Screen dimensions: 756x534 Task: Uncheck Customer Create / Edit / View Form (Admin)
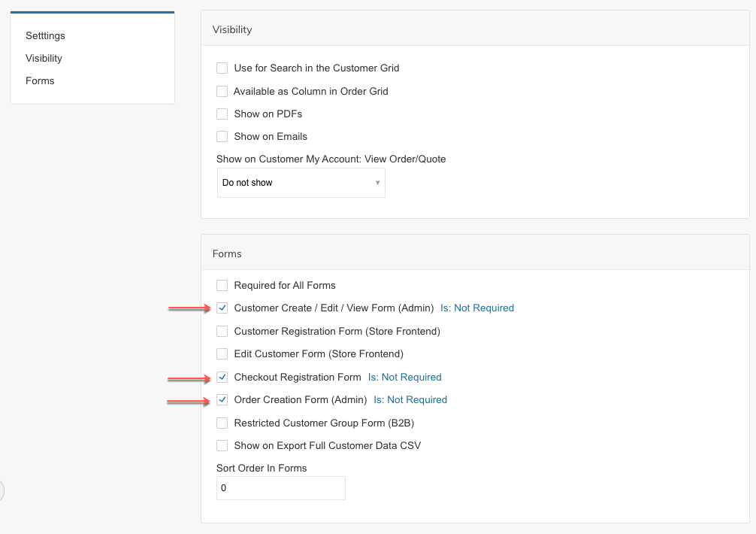(222, 308)
